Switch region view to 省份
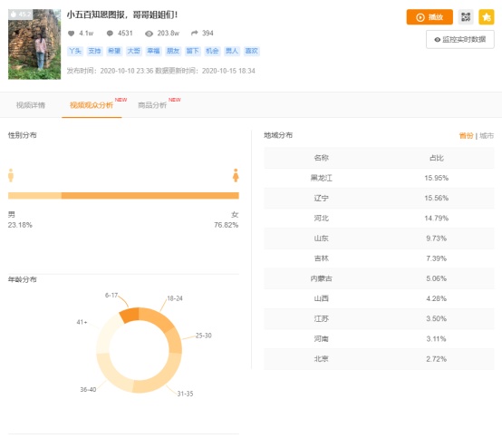This screenshot has height=448, width=502. tap(466, 135)
